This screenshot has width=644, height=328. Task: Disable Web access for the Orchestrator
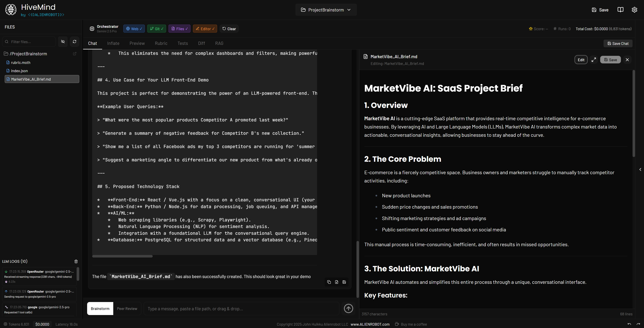pos(134,28)
